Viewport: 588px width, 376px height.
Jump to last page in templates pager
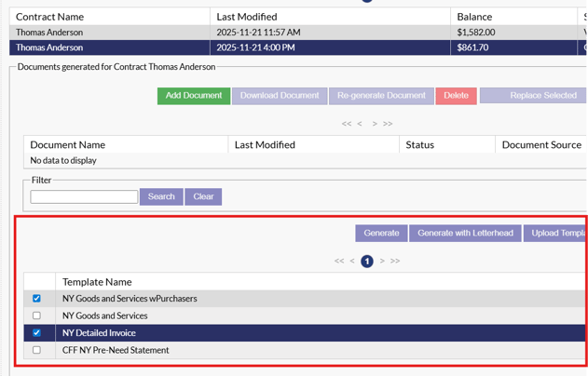[x=395, y=262]
